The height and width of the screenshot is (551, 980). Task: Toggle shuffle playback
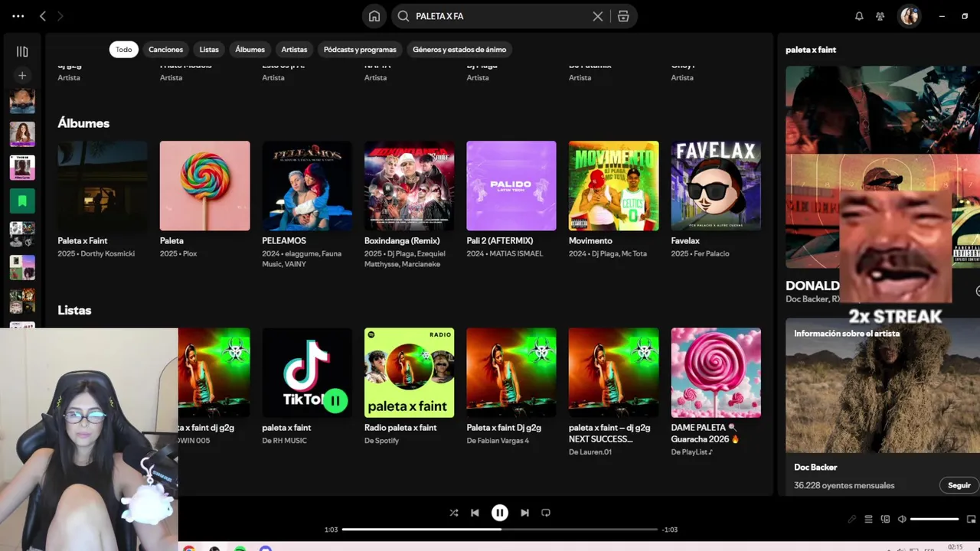tap(454, 513)
